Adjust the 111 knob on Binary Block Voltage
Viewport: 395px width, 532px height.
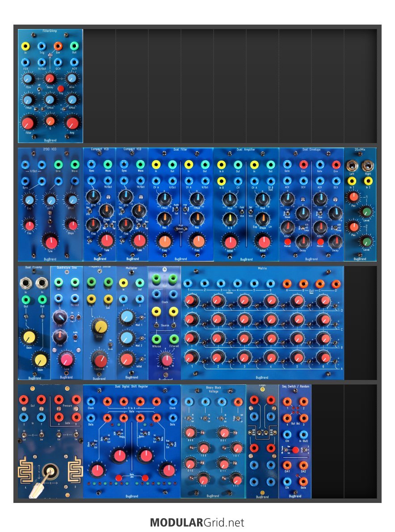click(x=236, y=479)
